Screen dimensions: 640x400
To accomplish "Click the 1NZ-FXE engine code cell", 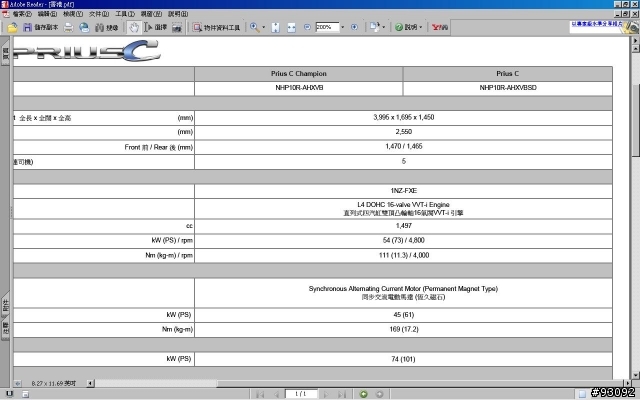I will point(404,191).
